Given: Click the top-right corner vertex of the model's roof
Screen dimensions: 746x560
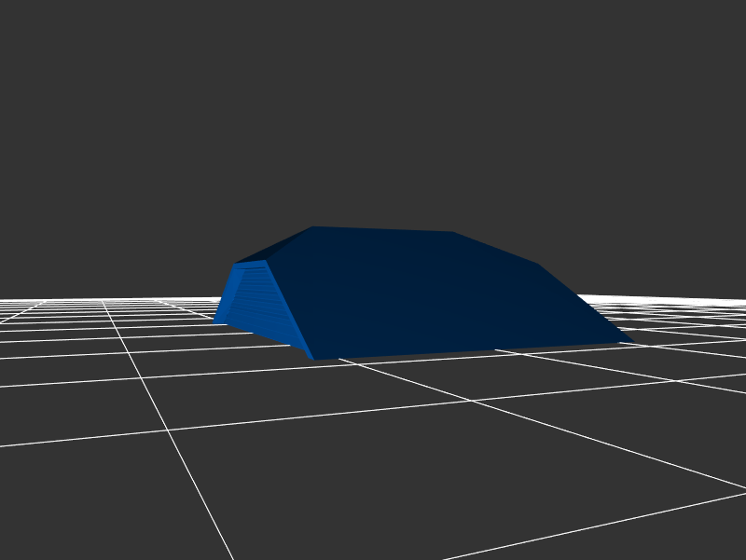Looking at the screenshot, I should pos(453,233).
